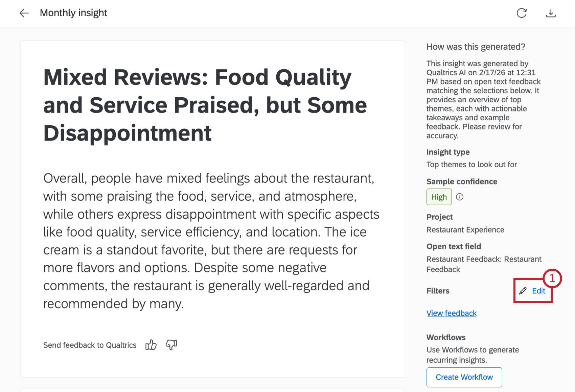
Task: Click Top themes to look out for
Action: 471,165
